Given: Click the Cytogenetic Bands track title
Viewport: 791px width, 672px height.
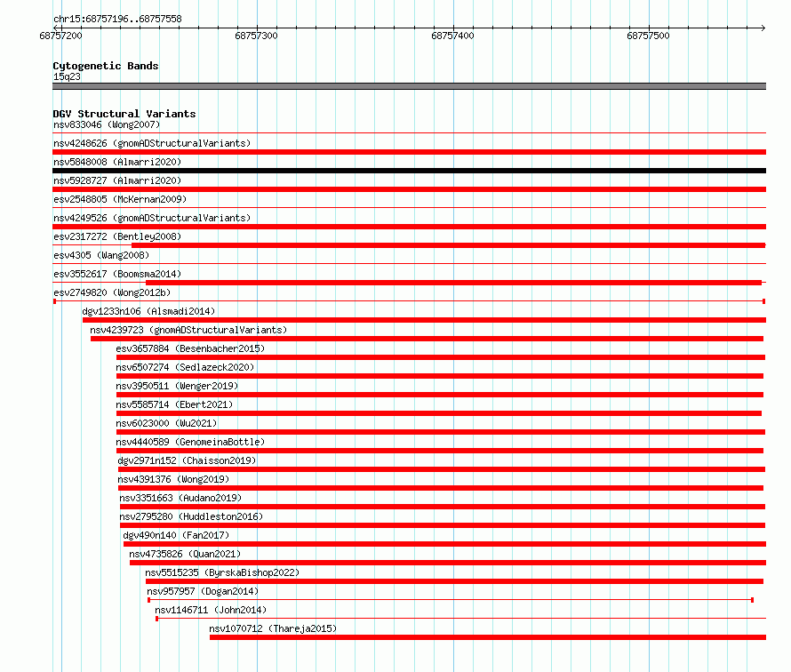Looking at the screenshot, I should tap(106, 66).
